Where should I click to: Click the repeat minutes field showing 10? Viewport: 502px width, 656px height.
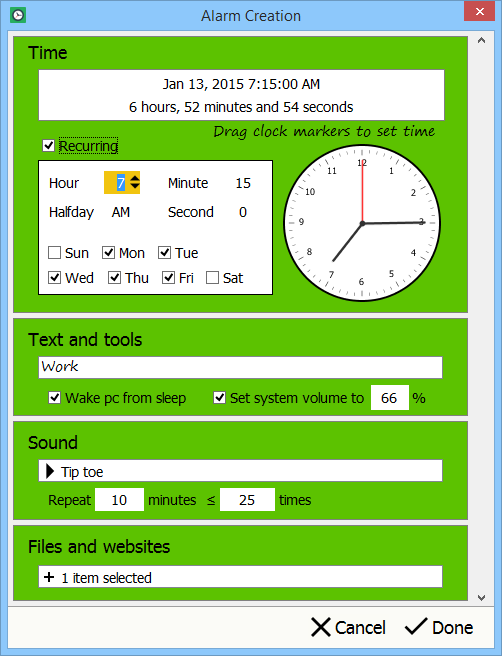coord(119,500)
